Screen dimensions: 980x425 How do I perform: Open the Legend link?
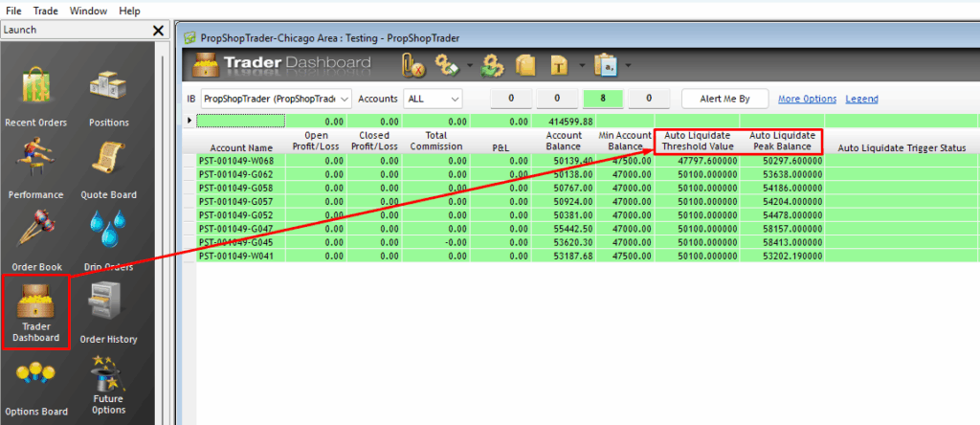point(862,99)
